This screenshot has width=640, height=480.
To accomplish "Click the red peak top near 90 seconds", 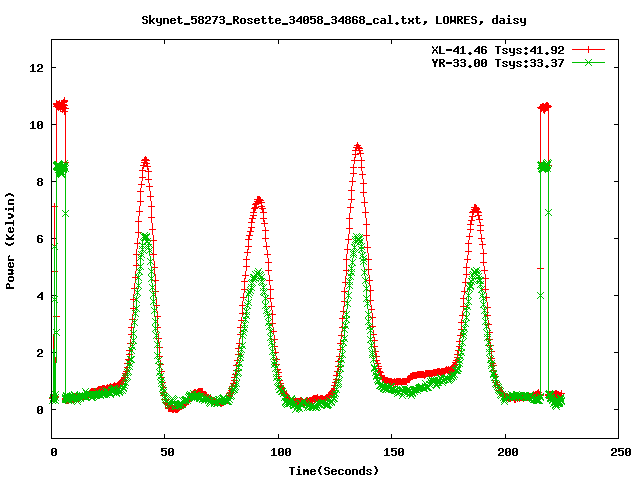I will click(x=258, y=201).
